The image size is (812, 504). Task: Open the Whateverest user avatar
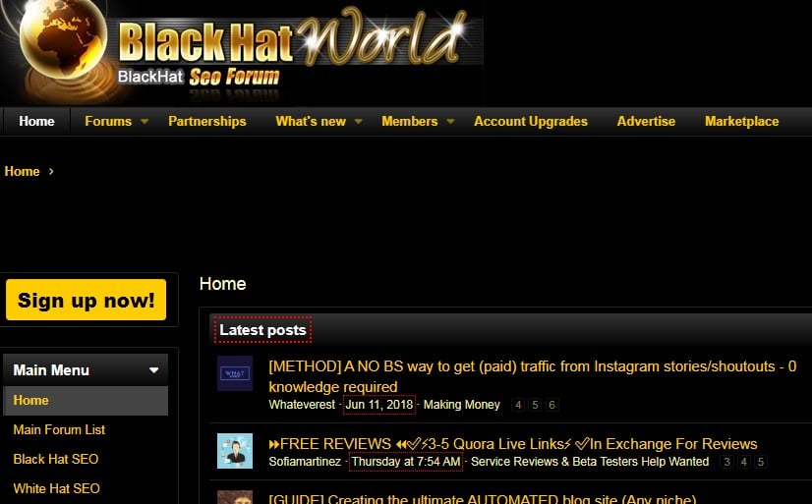(235, 373)
